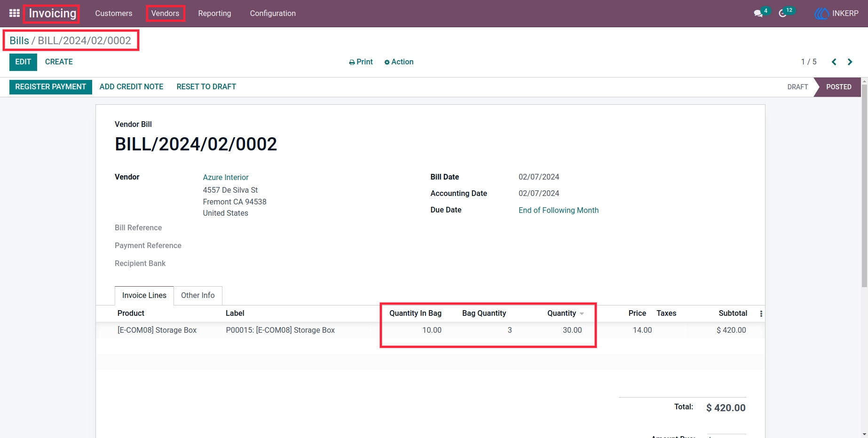The width and height of the screenshot is (868, 438).
Task: Click the Invoicing app title
Action: point(53,14)
